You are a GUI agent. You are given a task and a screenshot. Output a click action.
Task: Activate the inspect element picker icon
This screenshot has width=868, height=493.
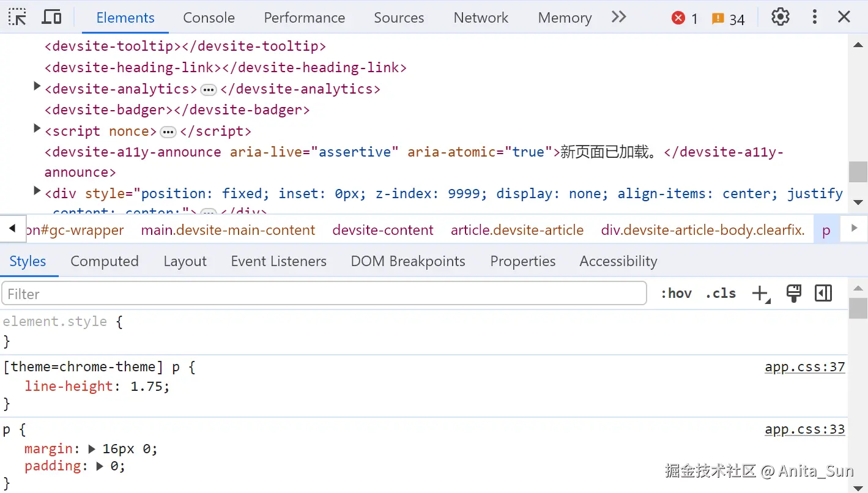(17, 17)
